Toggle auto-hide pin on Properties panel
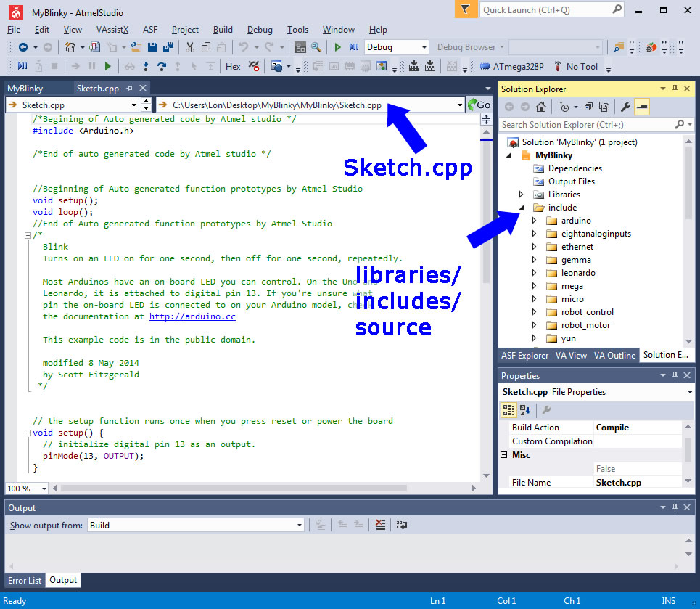This screenshot has height=609, width=700. pos(675,375)
